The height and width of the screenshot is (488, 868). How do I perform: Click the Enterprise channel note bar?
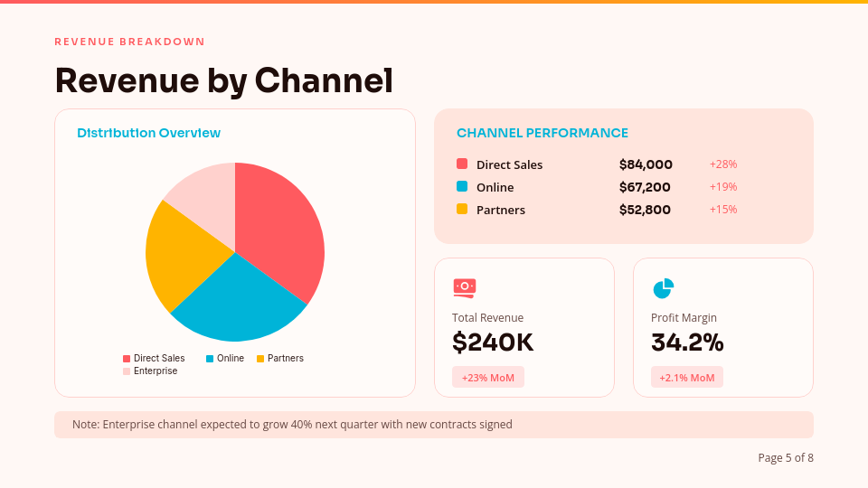coord(434,425)
